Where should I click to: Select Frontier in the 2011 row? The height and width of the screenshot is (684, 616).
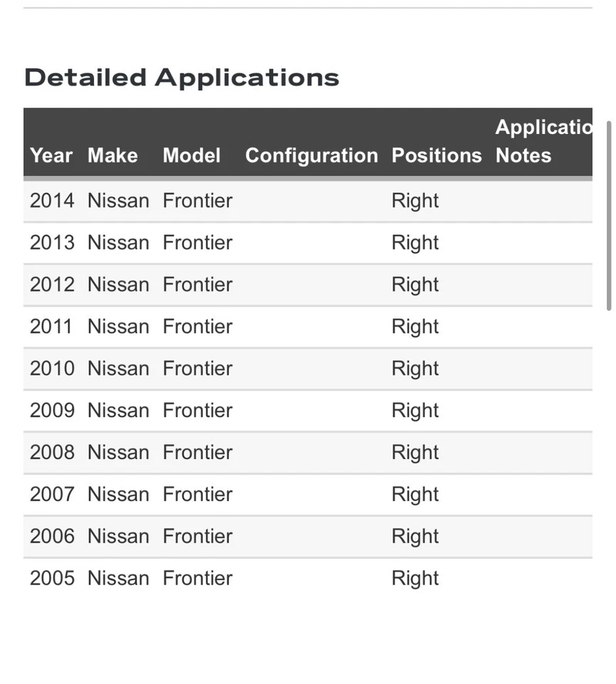pos(197,327)
